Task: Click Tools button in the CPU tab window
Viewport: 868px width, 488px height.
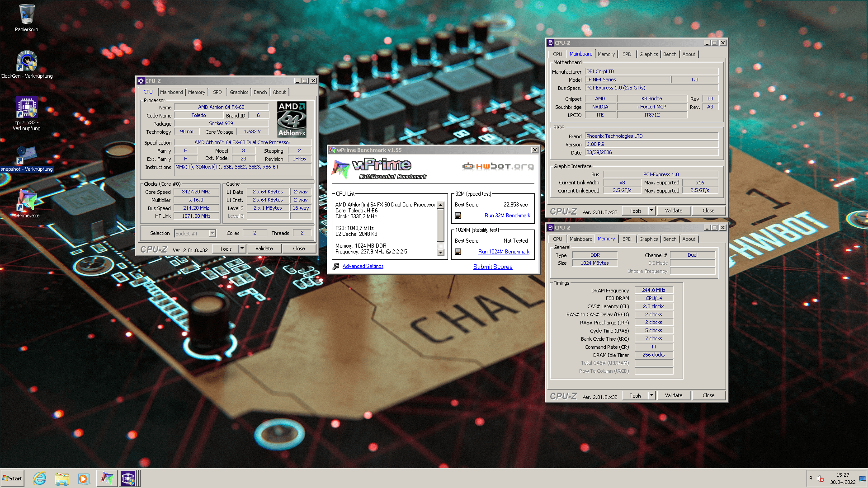Action: (x=226, y=249)
